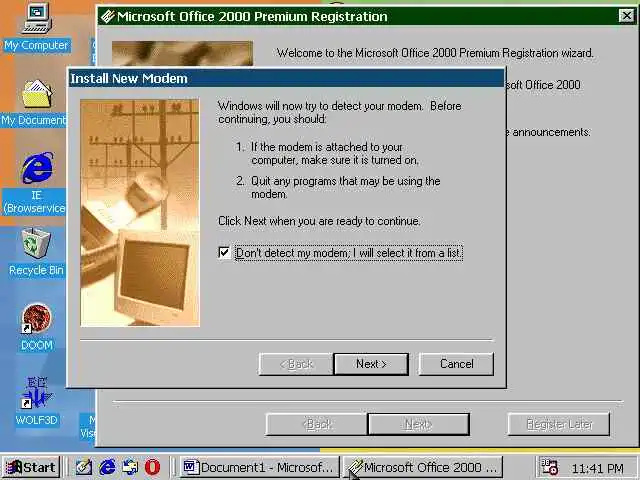The image size is (640, 480).
Task: Click Back in Office Registration wizard
Action: tap(316, 424)
